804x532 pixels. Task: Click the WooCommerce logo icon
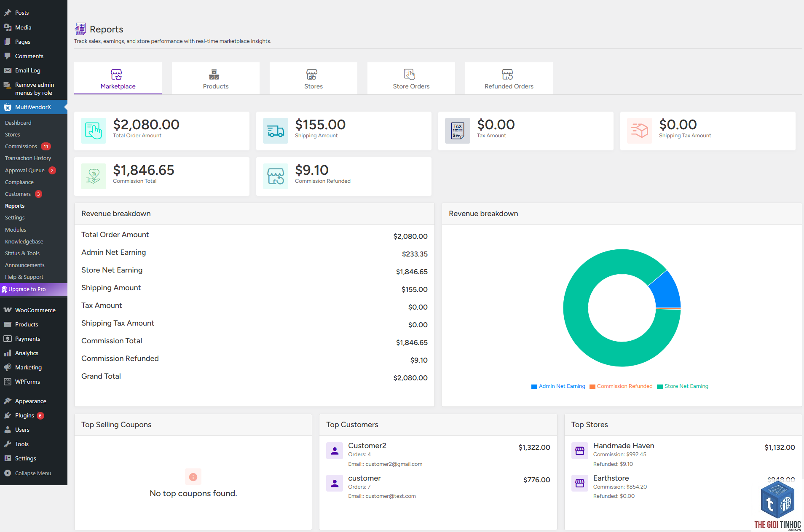pos(8,310)
